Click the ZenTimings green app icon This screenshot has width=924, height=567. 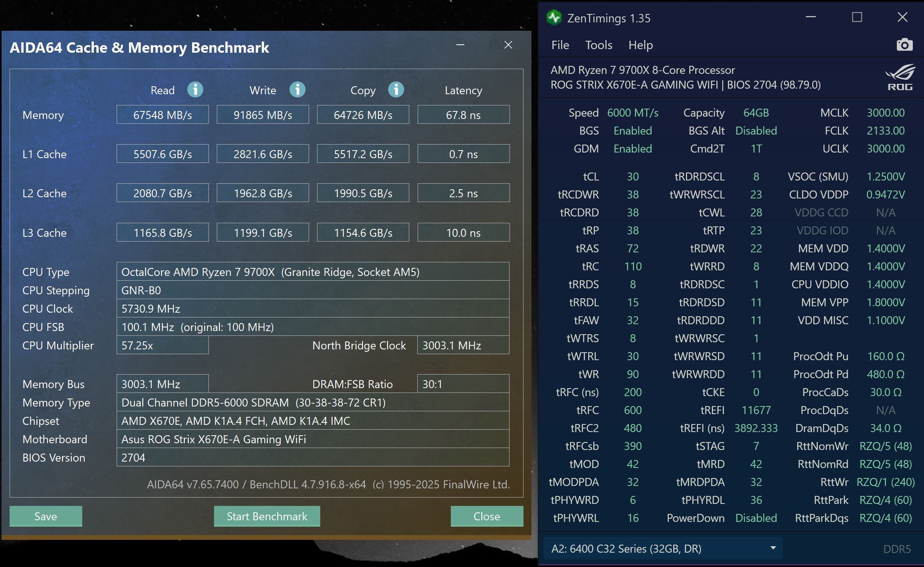[554, 18]
